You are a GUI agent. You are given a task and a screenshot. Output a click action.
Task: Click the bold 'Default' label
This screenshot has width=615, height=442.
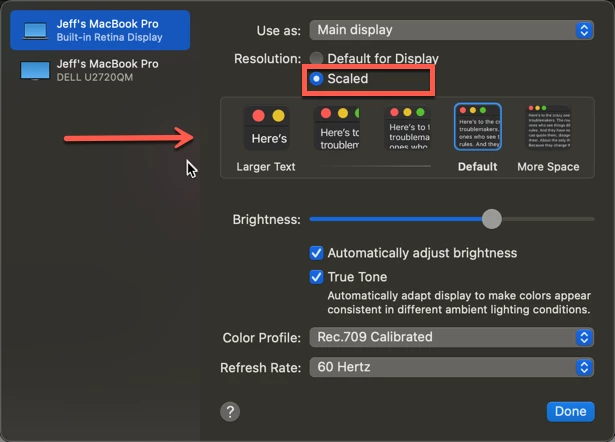[x=477, y=167]
